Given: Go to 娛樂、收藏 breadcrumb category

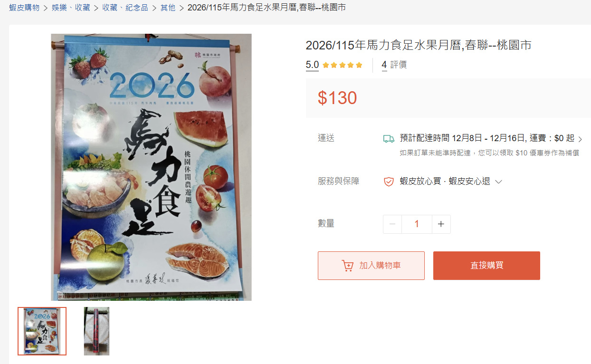Looking at the screenshot, I should click(71, 8).
